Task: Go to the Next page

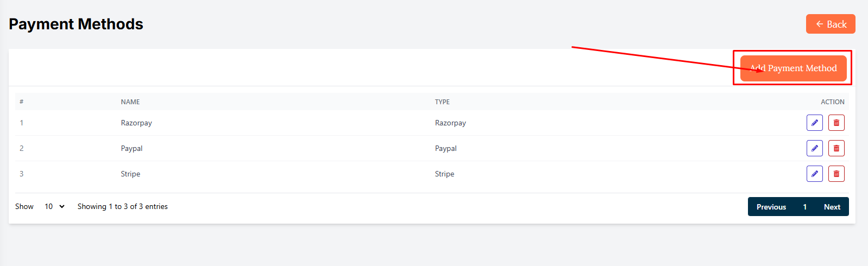Action: click(832, 207)
